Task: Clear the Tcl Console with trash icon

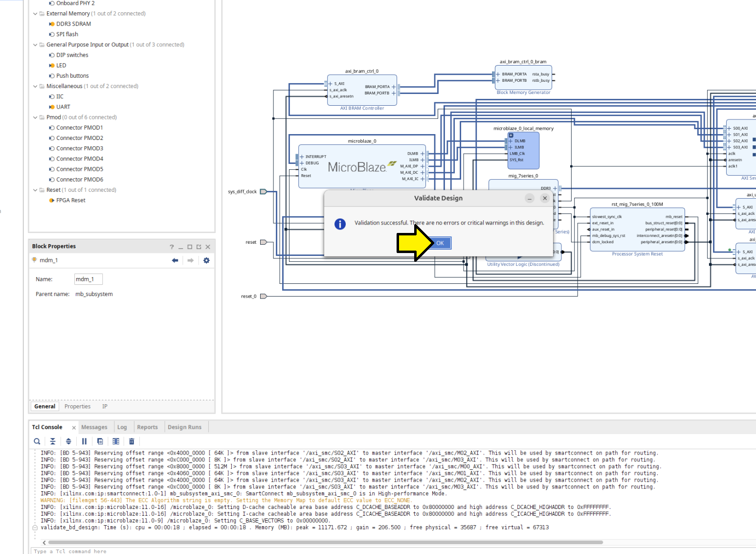Action: pos(132,441)
